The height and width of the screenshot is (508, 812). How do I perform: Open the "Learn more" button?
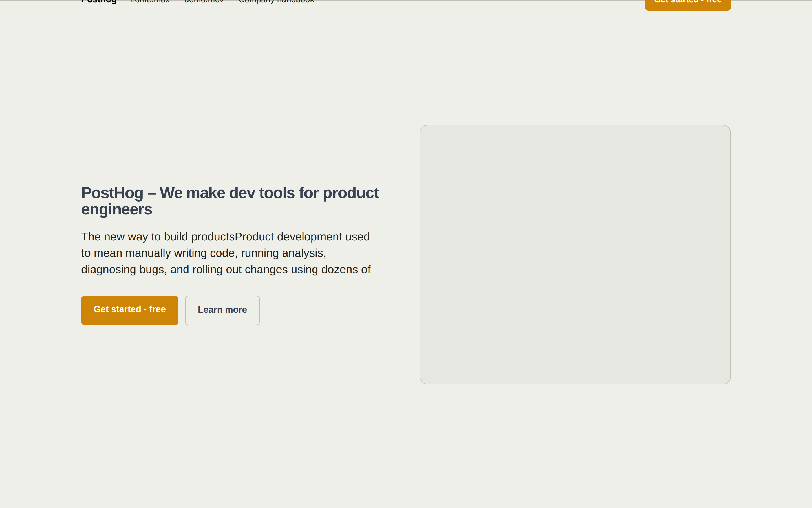point(222,310)
